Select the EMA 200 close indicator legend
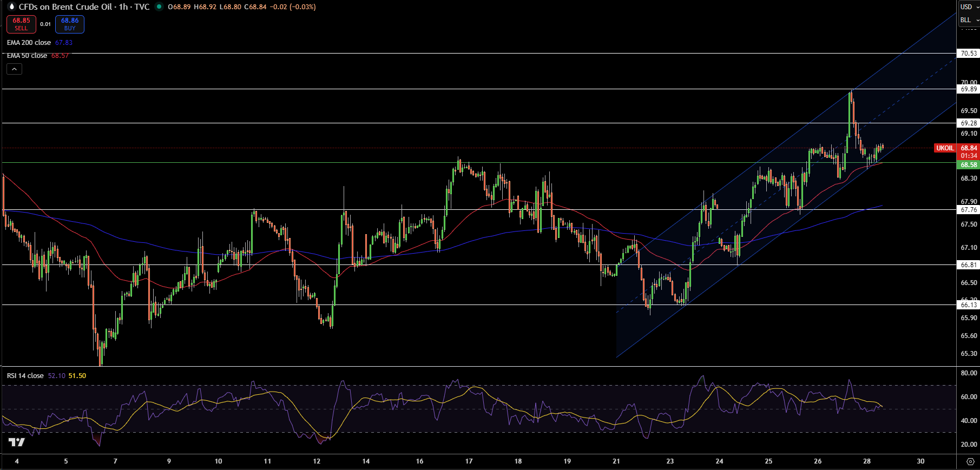The width and height of the screenshot is (980, 470). click(x=29, y=43)
